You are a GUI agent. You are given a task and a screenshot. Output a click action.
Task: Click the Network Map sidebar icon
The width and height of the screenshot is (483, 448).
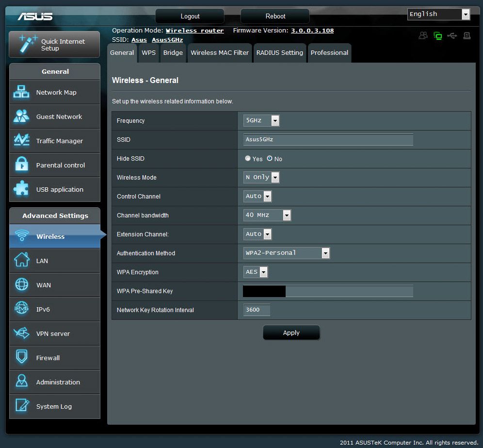coord(21,92)
